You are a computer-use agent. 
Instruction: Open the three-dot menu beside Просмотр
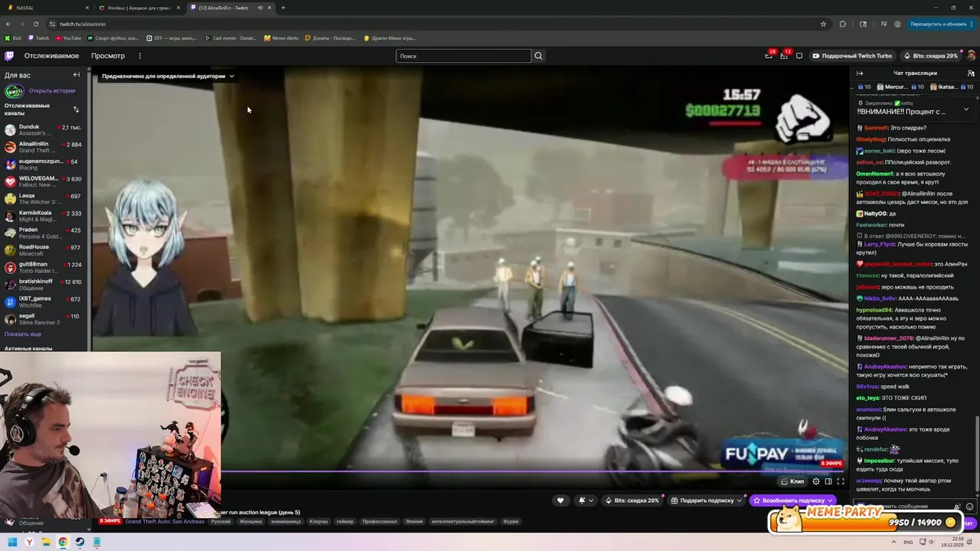tap(140, 56)
